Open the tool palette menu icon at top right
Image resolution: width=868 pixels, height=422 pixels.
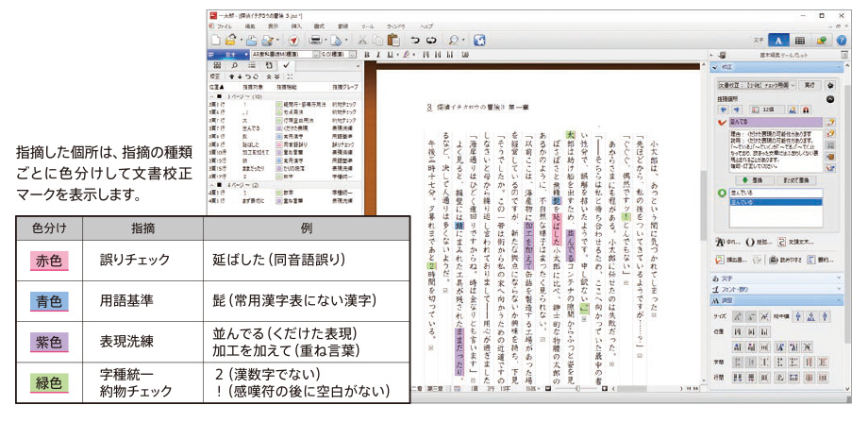coord(844,55)
